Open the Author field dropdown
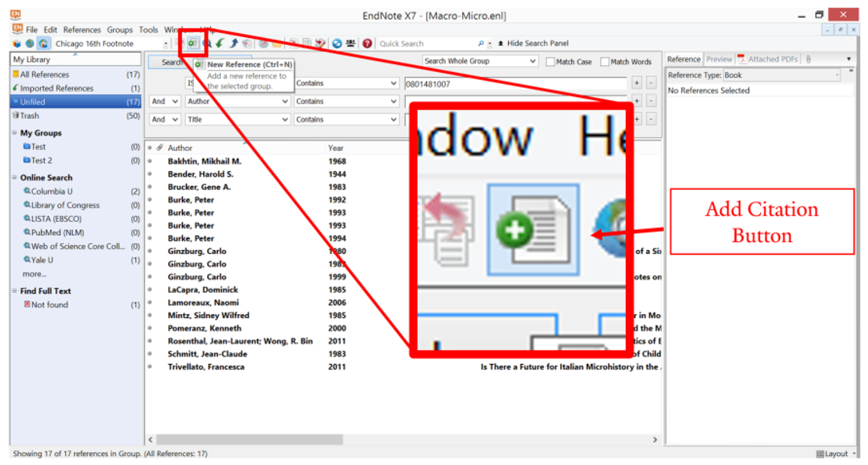This screenshot has height=465, width=868. (237, 101)
